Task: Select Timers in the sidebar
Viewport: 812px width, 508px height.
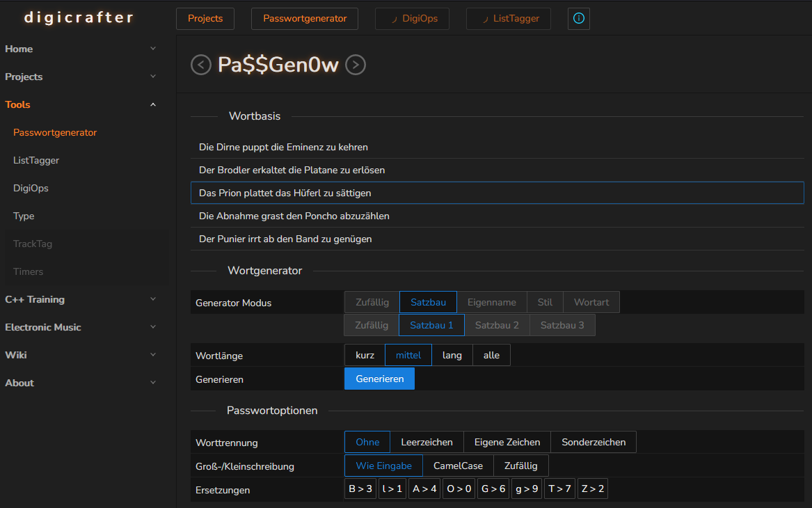Action: [28, 272]
